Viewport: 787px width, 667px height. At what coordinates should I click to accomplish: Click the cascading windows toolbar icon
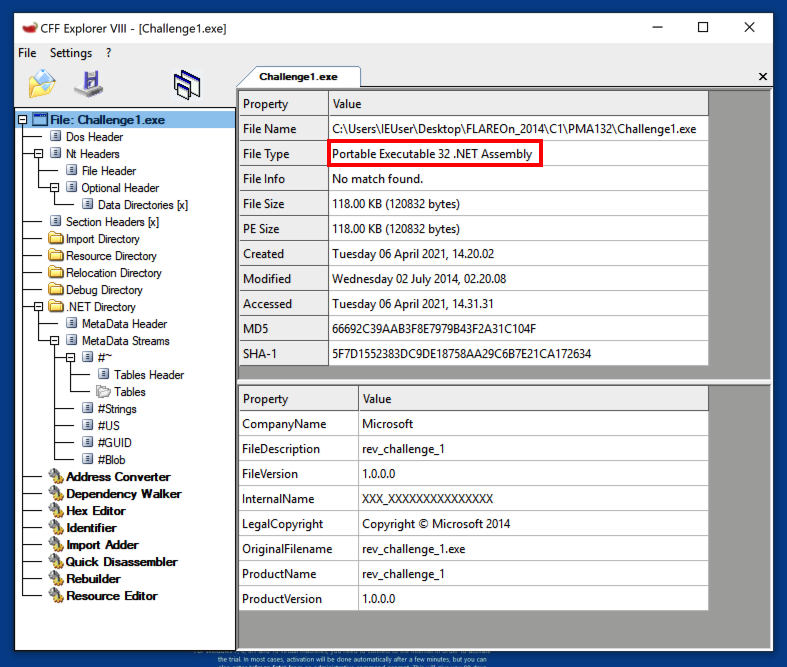187,84
